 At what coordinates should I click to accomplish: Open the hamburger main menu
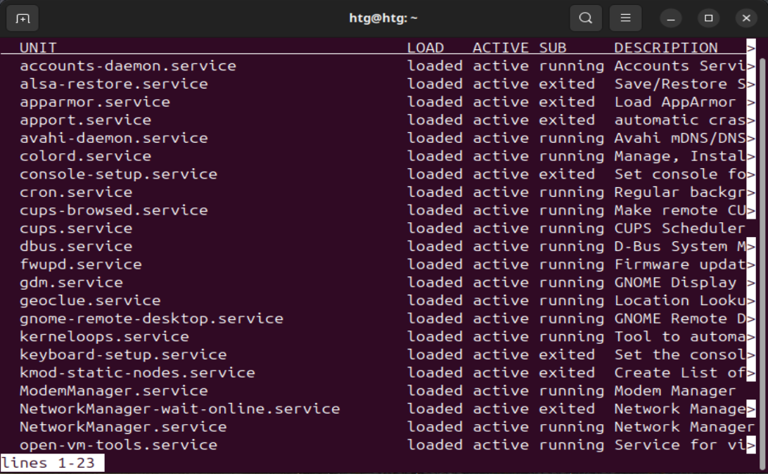point(625,18)
